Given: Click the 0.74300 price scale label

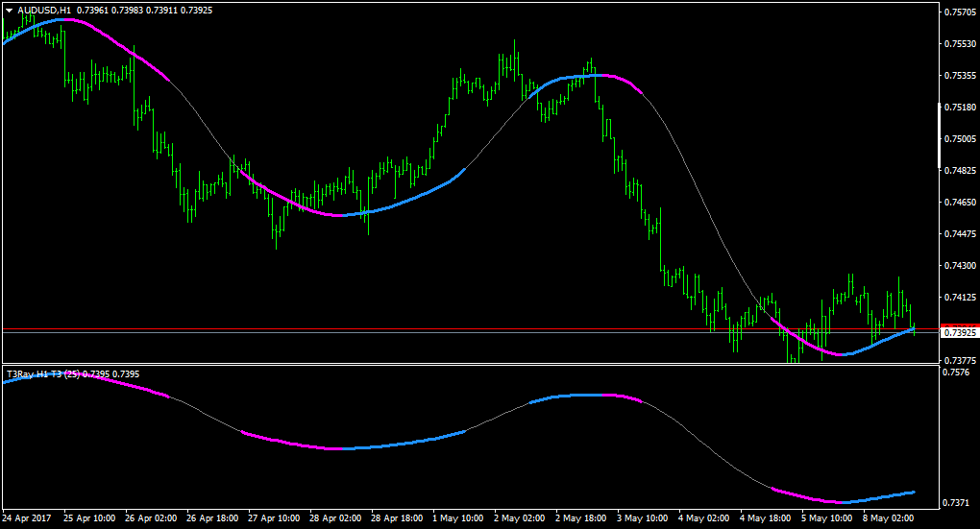Looking at the screenshot, I should pyautogui.click(x=960, y=265).
